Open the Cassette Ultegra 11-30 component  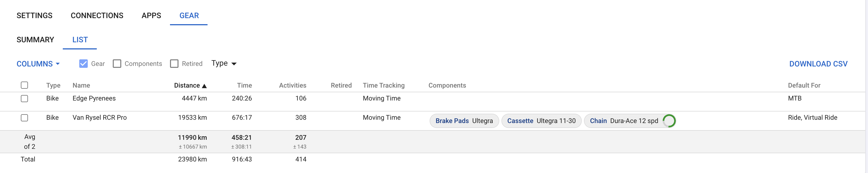[x=541, y=121]
